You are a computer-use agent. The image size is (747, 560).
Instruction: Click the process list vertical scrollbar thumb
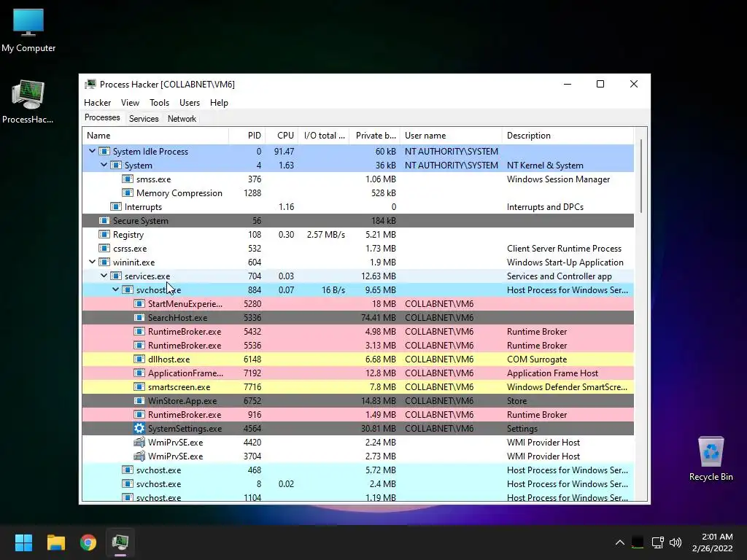pos(641,176)
